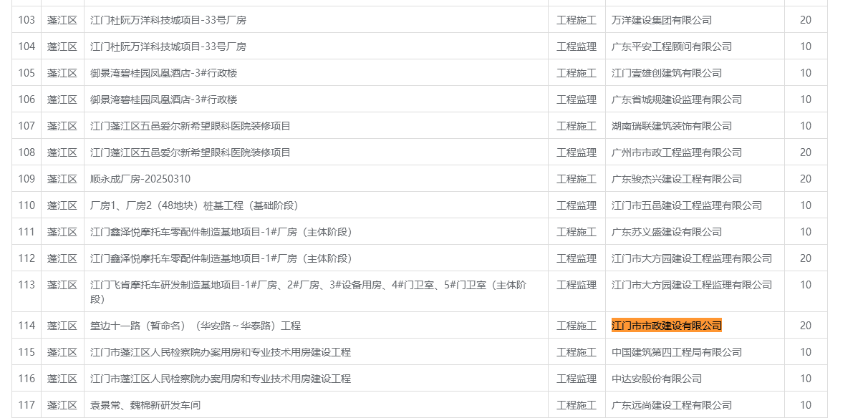Image resolution: width=868 pixels, height=418 pixels.
Task: Click score 10 in row 113
Action: [x=806, y=285]
